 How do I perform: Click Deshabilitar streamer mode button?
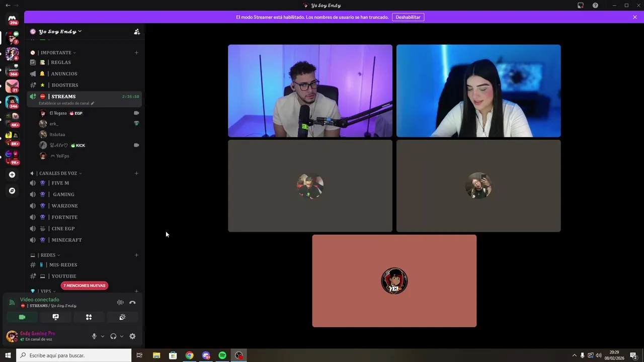coord(408,17)
